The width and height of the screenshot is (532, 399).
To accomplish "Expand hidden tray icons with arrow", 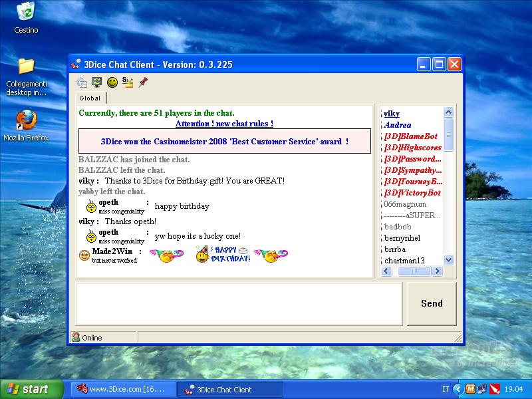I will pyautogui.click(x=458, y=389).
